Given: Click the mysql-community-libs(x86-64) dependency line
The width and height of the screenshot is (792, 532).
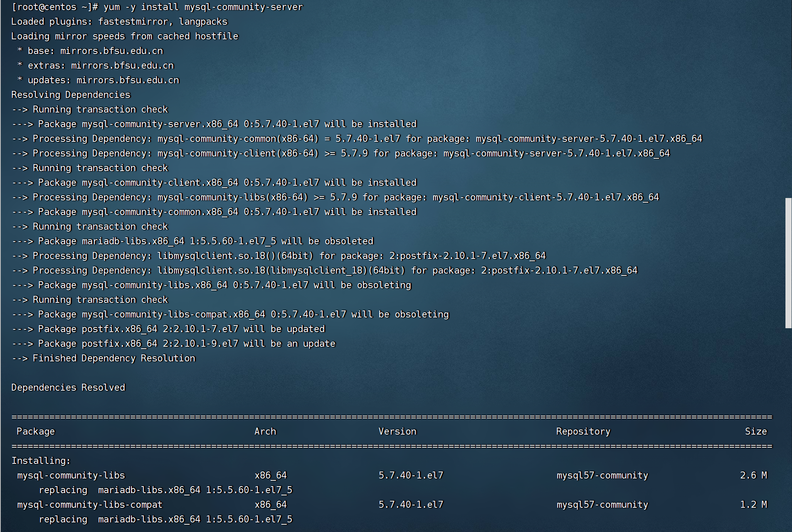Looking at the screenshot, I should (336, 197).
